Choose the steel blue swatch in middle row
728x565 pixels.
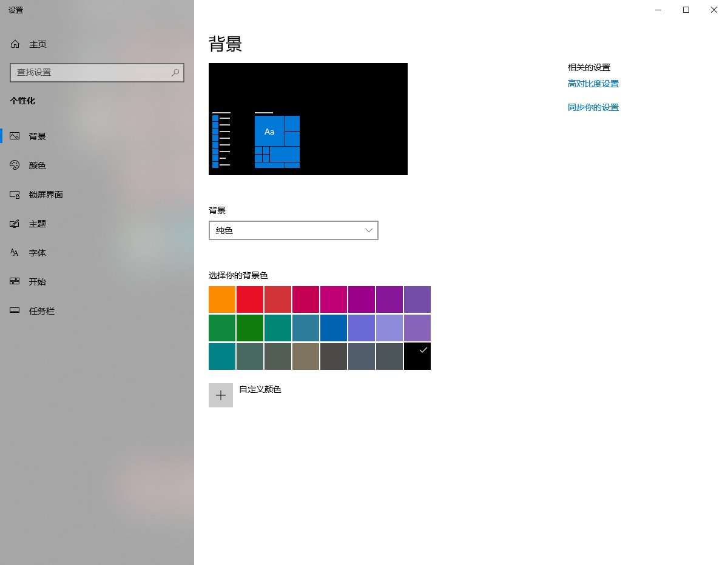click(x=306, y=328)
